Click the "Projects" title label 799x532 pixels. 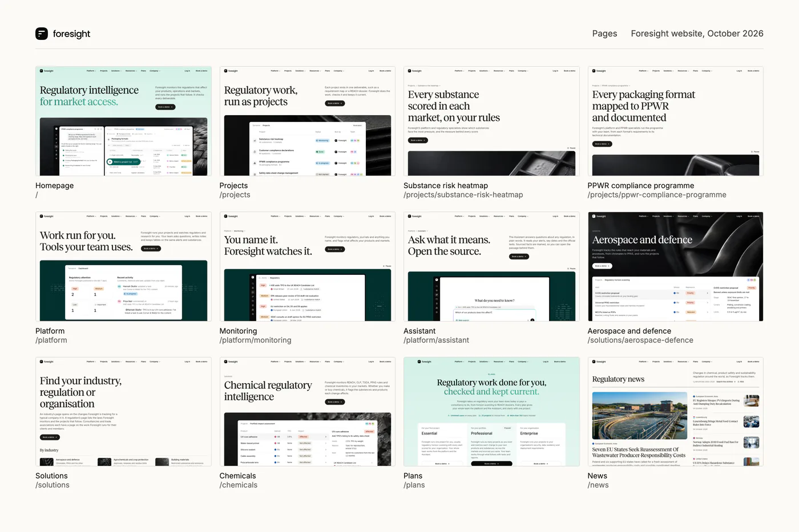(233, 186)
